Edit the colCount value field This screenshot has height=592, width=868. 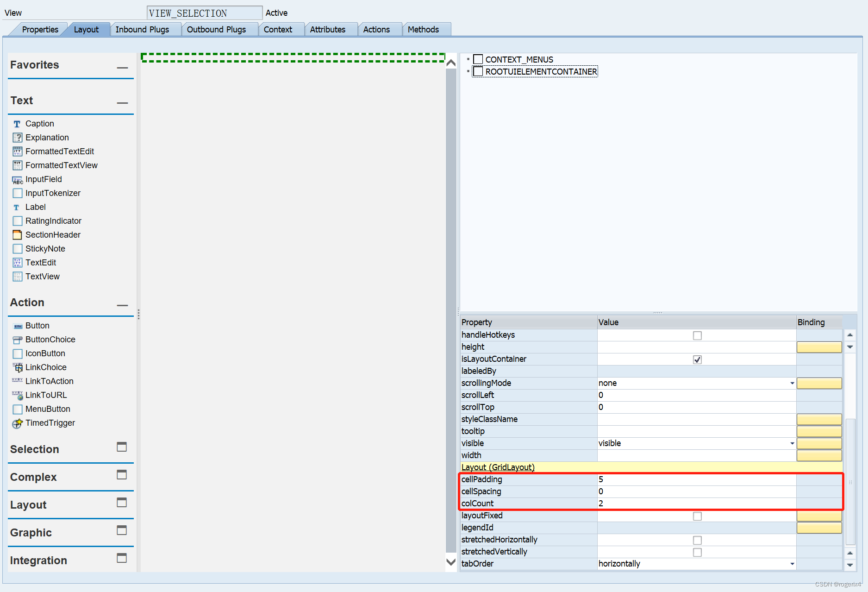(696, 504)
